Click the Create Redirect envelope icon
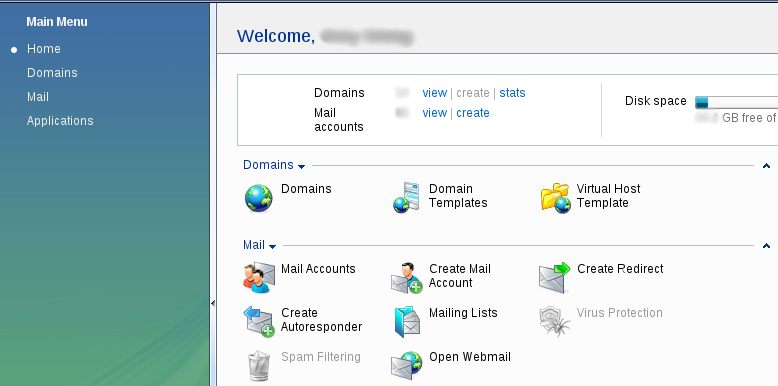Viewport: 778px width, 386px height. [x=555, y=278]
